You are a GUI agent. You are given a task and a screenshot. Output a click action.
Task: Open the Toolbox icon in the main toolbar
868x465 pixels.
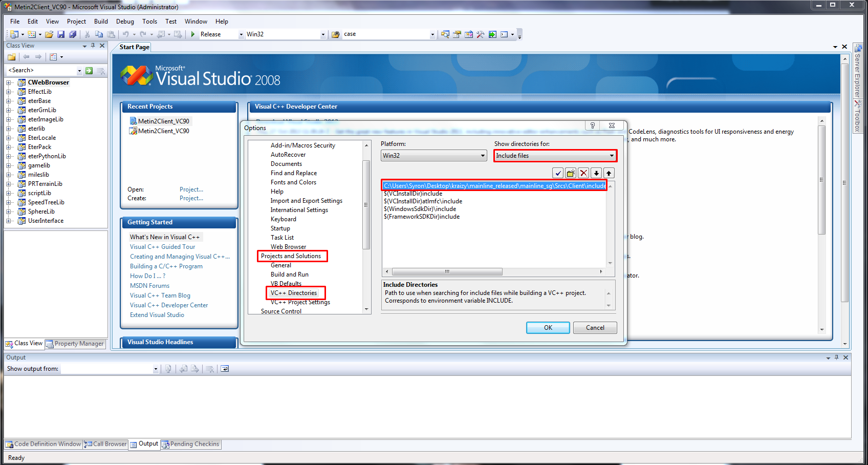481,34
